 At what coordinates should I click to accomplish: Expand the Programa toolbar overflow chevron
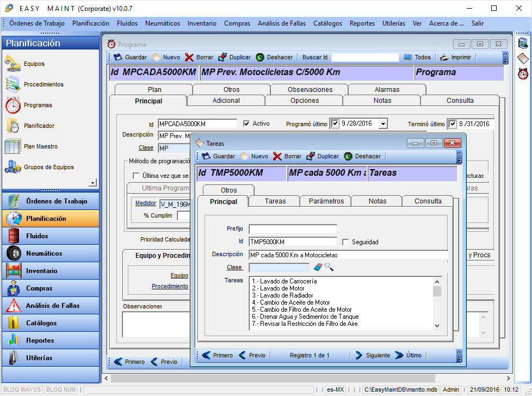point(506,57)
